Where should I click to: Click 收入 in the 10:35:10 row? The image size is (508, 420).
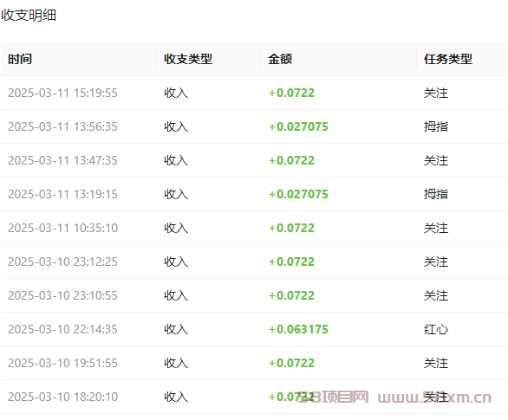point(176,228)
